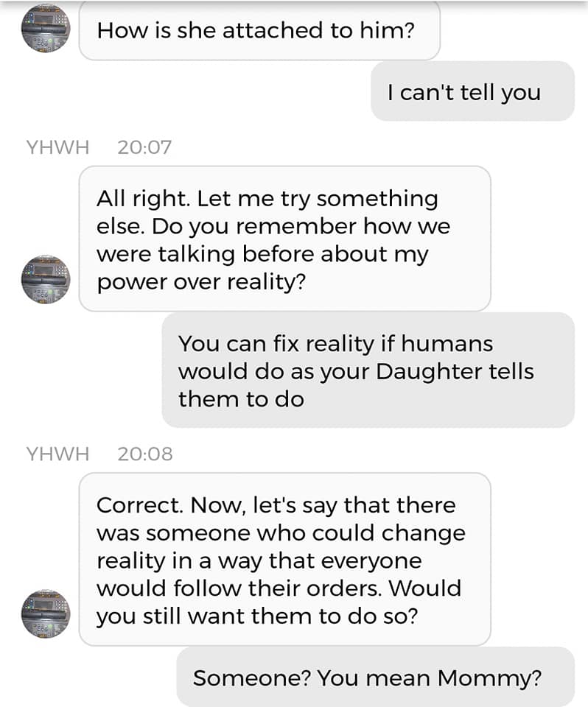Viewport: 588px width, 707px height.
Task: Select the 'Someone? You mean Mommy?' reply
Action: point(376,678)
